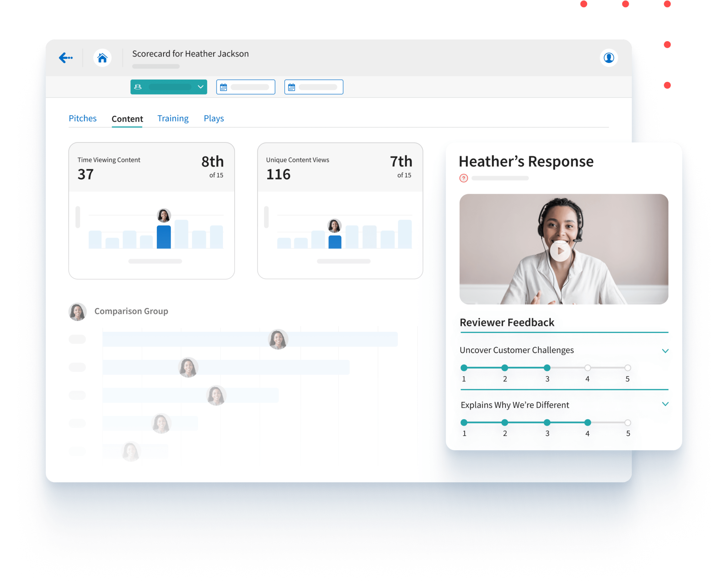728x585 pixels.
Task: Open the user profile icon top right
Action: click(609, 58)
